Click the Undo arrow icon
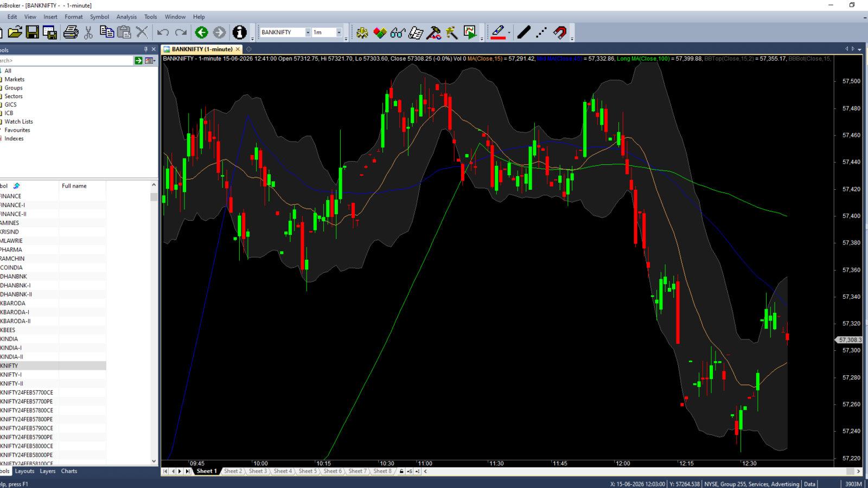Viewport: 868px width, 488px height. tap(163, 33)
